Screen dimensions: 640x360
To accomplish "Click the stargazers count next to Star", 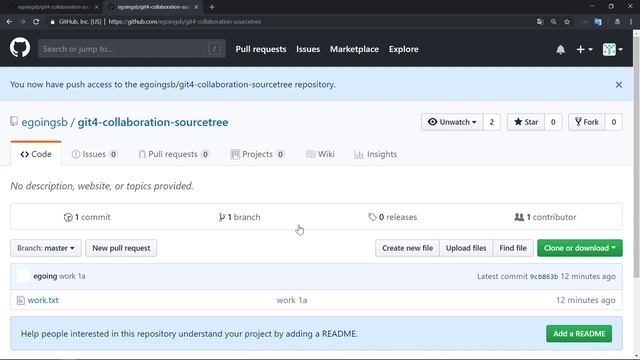I will tap(553, 122).
